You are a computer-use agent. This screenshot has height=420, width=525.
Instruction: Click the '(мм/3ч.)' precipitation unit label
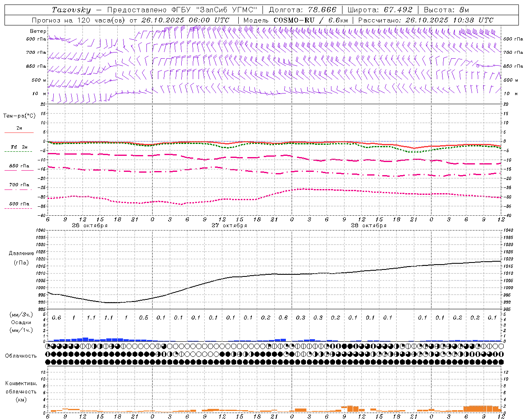click(x=21, y=315)
